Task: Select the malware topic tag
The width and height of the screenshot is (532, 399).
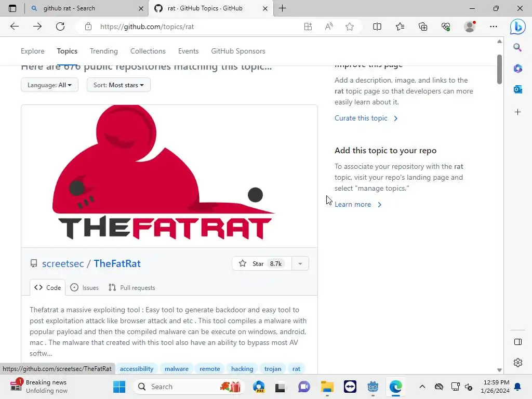Action: click(x=177, y=369)
